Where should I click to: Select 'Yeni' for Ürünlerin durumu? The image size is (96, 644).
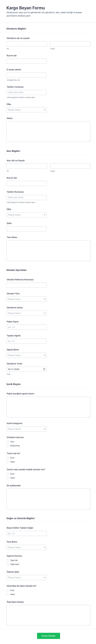pyautogui.click(x=8, y=442)
